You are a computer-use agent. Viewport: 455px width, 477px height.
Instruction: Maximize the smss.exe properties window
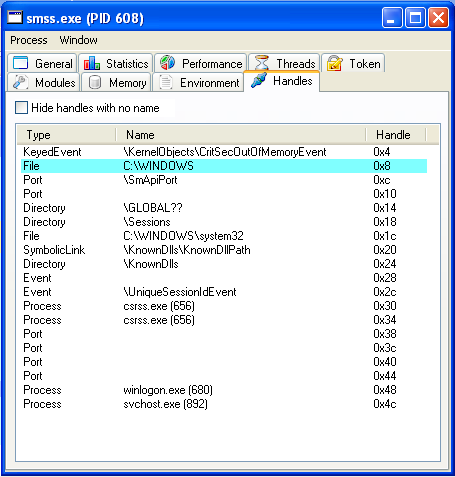[x=415, y=18]
